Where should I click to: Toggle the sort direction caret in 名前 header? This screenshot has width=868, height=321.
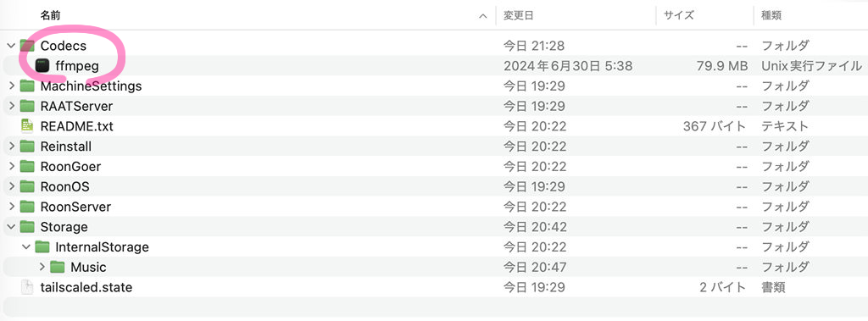[x=483, y=16]
